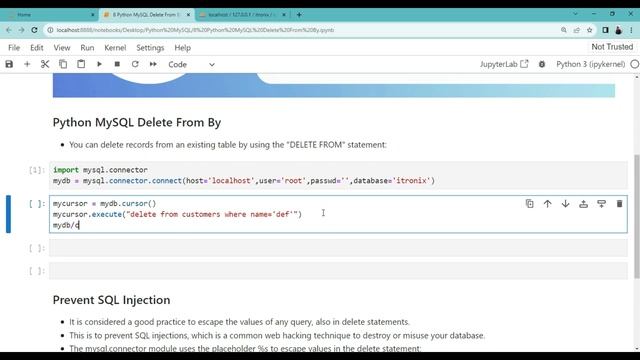
Task: Open a new browser tab
Action: coord(299,15)
